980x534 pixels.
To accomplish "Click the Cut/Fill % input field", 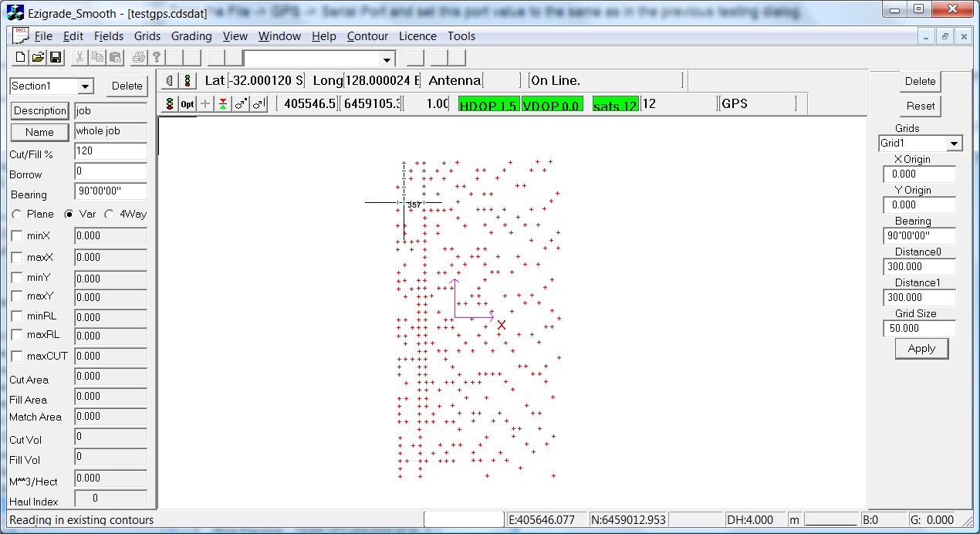I will tap(110, 152).
